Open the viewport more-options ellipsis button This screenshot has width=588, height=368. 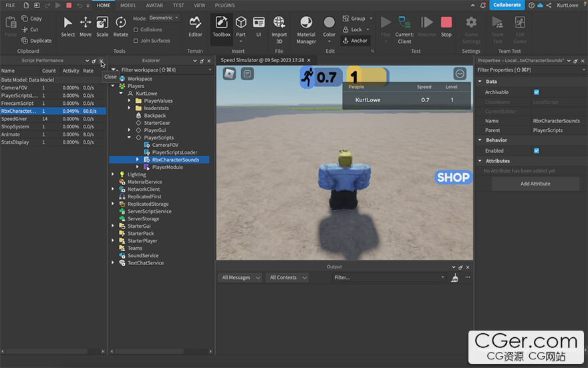click(x=460, y=74)
